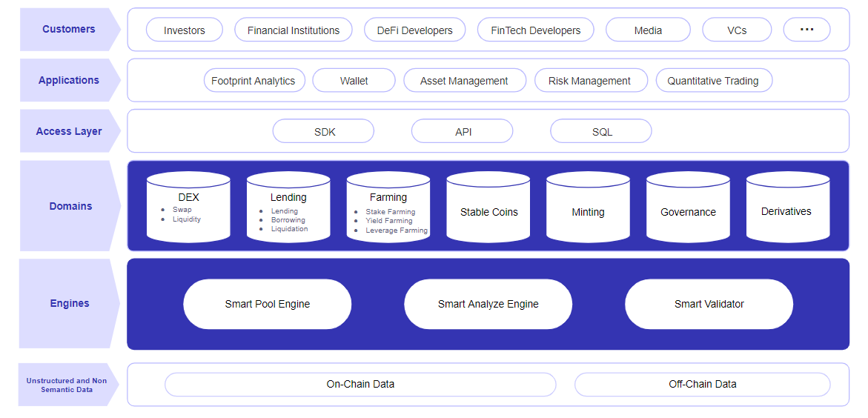The width and height of the screenshot is (868, 418).
Task: Select the Stable Coins cylinder
Action: [x=488, y=207]
